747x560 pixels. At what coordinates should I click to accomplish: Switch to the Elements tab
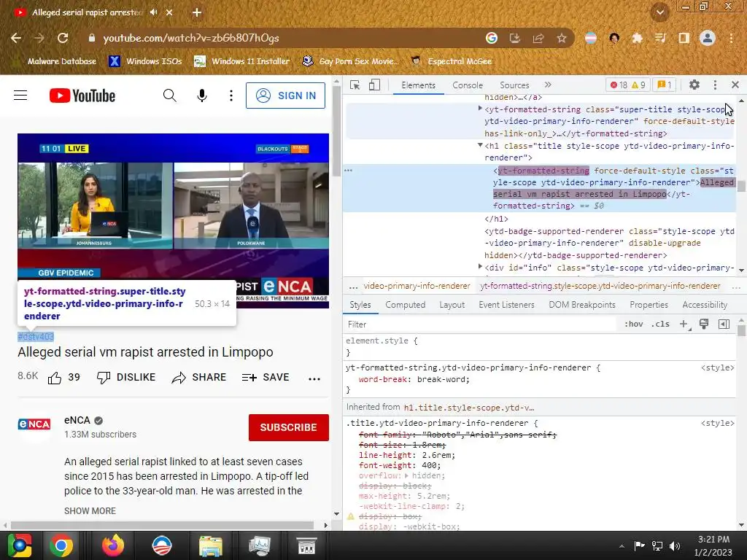(418, 85)
